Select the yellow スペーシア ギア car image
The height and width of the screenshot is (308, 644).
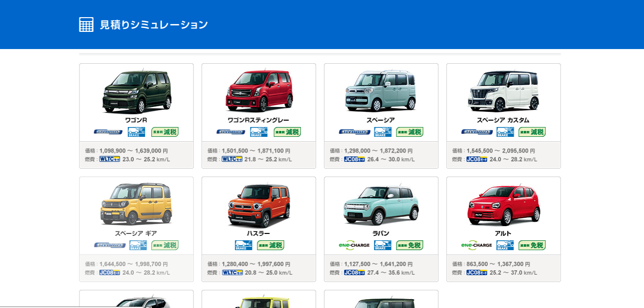click(136, 204)
